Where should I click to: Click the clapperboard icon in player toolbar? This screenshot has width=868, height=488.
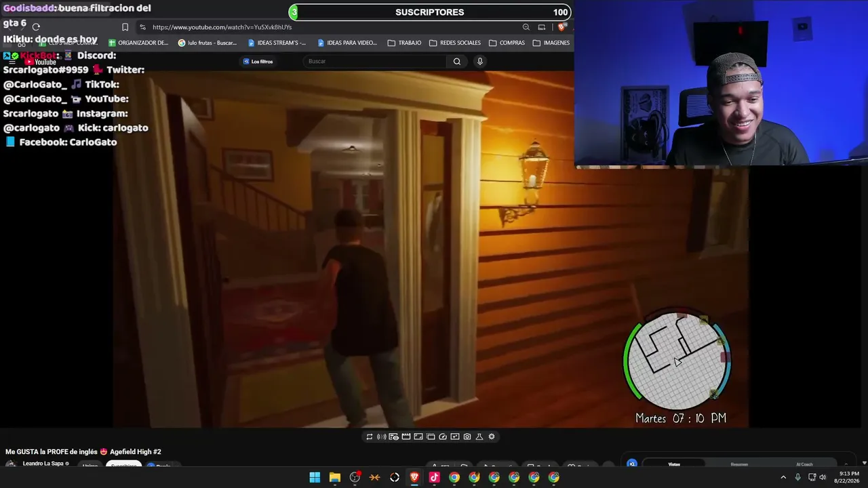click(406, 436)
